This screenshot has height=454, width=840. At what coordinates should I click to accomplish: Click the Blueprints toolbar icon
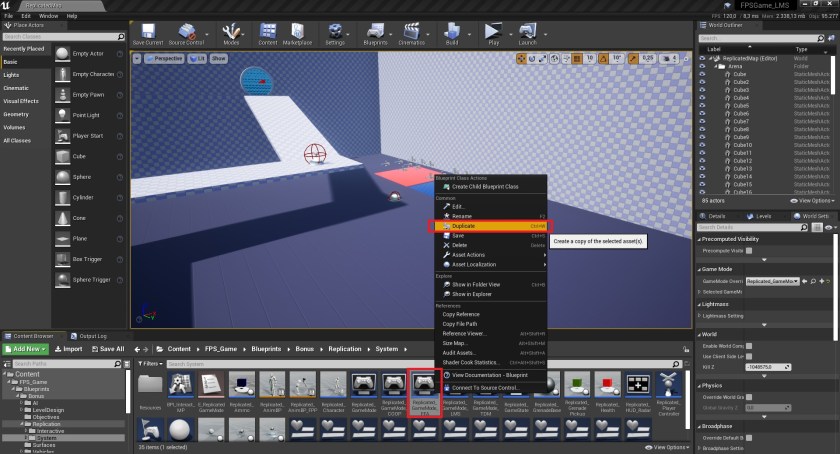tap(377, 34)
